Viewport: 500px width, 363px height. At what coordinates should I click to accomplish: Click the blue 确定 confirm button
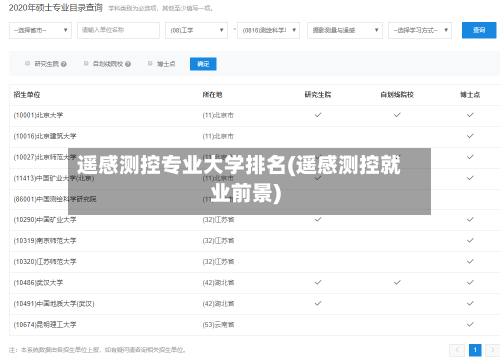(203, 64)
